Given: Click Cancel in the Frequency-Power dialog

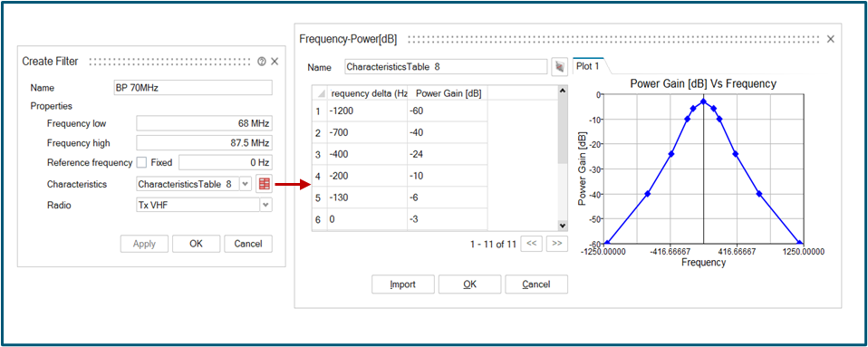Looking at the screenshot, I should click(536, 284).
